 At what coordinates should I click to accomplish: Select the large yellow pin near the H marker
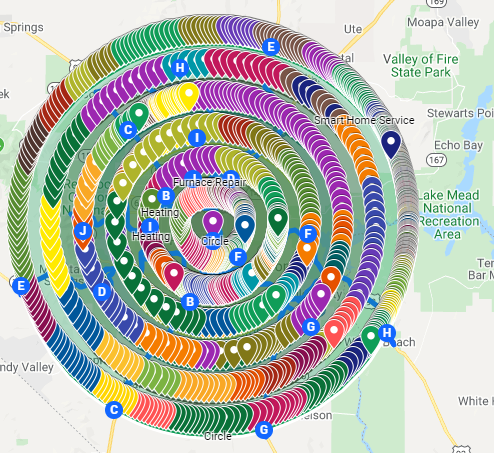188,96
